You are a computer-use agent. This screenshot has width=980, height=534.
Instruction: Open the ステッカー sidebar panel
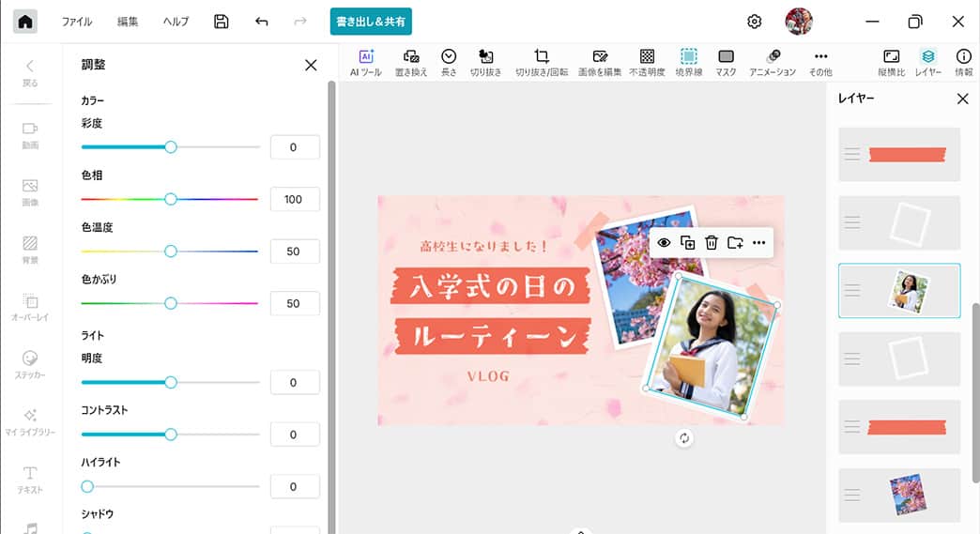30,364
